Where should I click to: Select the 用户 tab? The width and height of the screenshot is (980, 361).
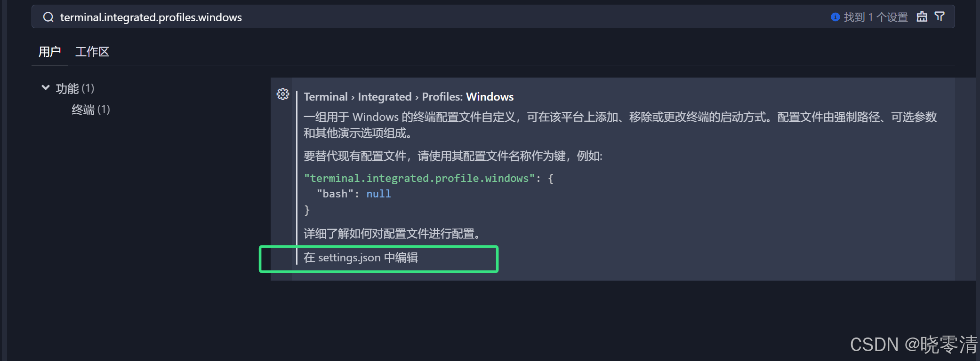[x=49, y=52]
